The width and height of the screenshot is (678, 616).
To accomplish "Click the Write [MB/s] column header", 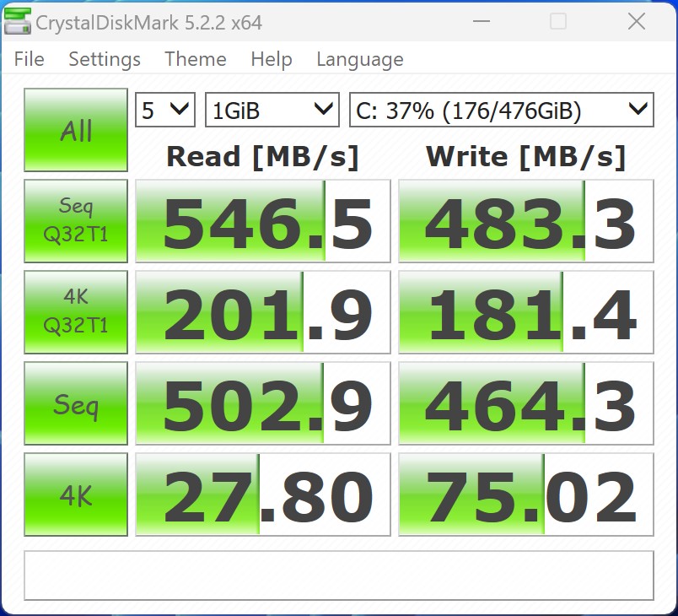I will pyautogui.click(x=526, y=157).
